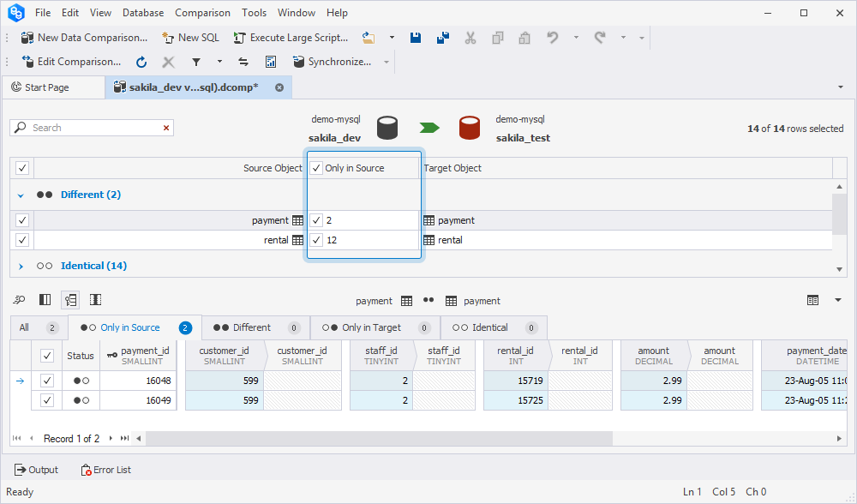Screen dimensions: 857x504
Task: Click the Save All icon
Action: (x=442, y=38)
